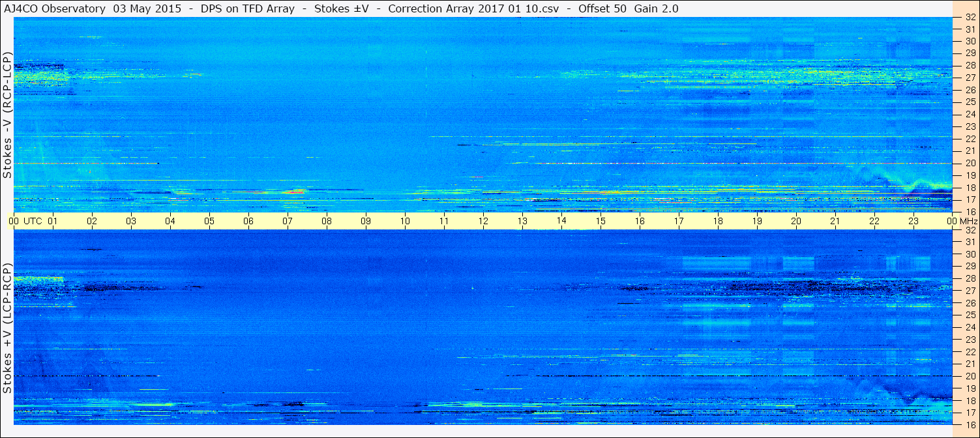The image size is (980, 438).
Task: Click the 32 MHz label of upper -V panel
Action: click(970, 17)
